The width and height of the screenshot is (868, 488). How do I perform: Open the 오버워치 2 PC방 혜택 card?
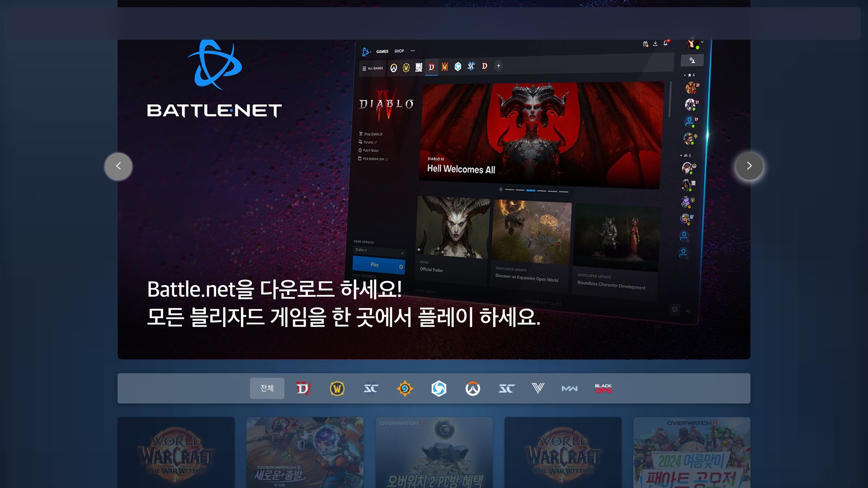(x=434, y=452)
